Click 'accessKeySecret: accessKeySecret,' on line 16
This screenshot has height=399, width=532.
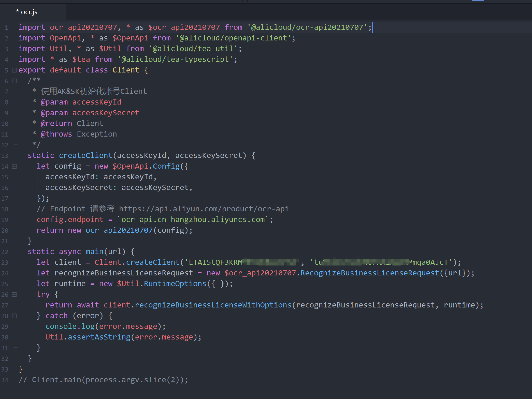point(119,187)
